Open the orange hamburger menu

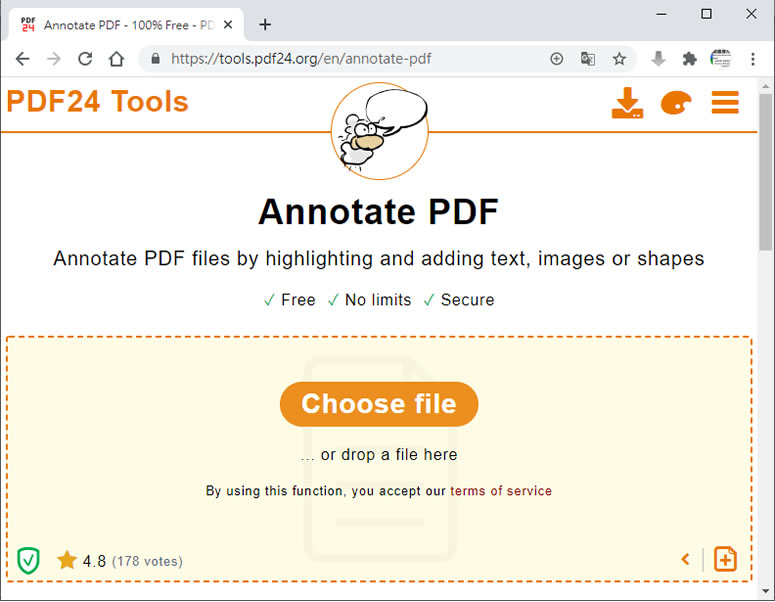725,103
